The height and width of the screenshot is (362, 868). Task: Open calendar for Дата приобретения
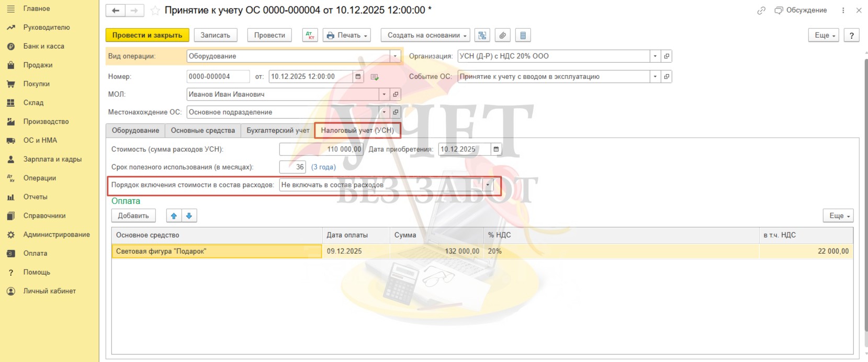(x=496, y=149)
